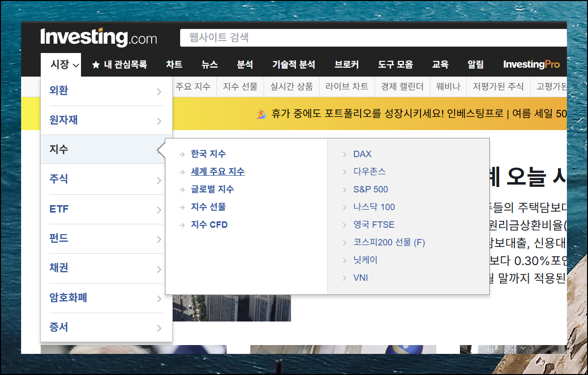Image resolution: width=588 pixels, height=375 pixels.
Task: Open the 차트 menu
Action: tap(174, 64)
